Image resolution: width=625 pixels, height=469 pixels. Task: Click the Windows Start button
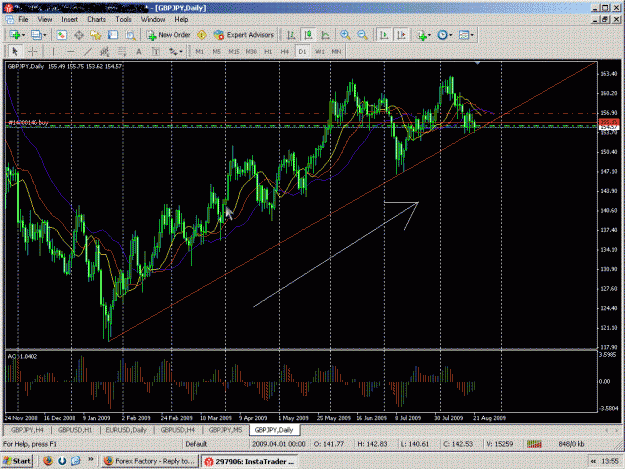(17, 461)
